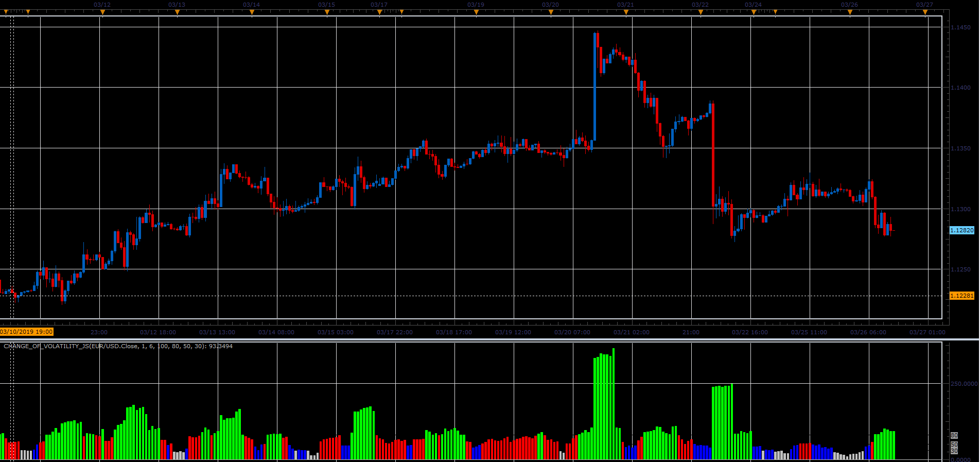This screenshot has width=980, height=462.
Task: Click the 1.1450 price axis label
Action: [x=960, y=27]
